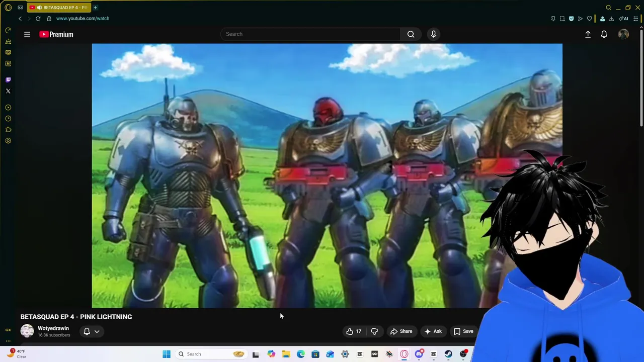644x362 pixels.
Task: Open Discord from the taskbar
Action: 419,354
